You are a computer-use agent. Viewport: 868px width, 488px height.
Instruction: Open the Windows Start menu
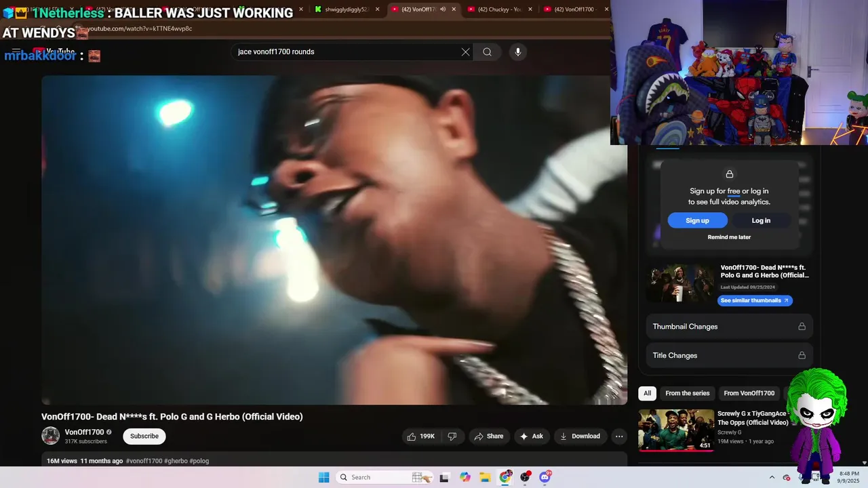point(324,477)
